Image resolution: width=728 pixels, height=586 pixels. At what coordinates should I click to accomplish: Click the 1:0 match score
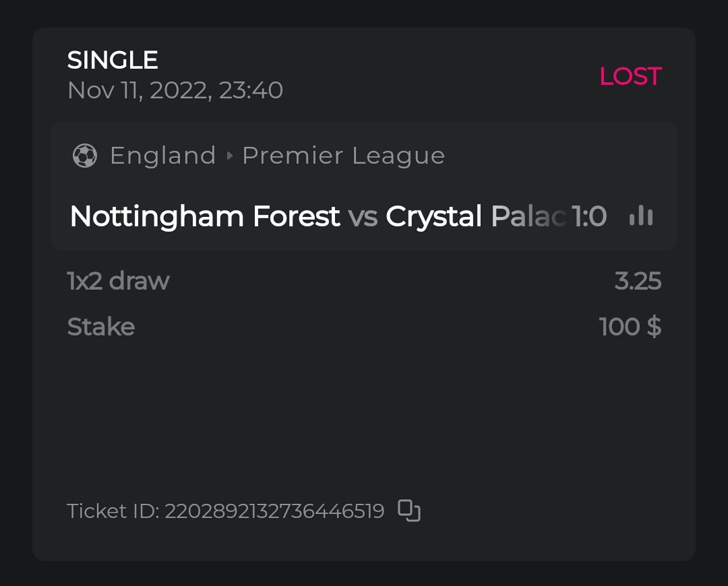click(589, 216)
